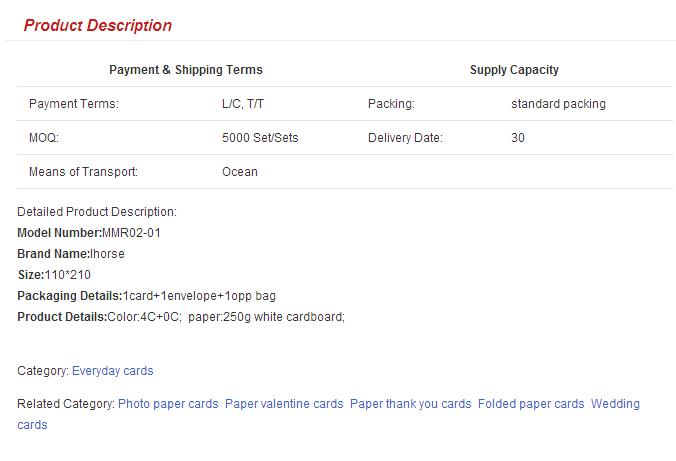Open the Everyday cards category link

coord(112,371)
